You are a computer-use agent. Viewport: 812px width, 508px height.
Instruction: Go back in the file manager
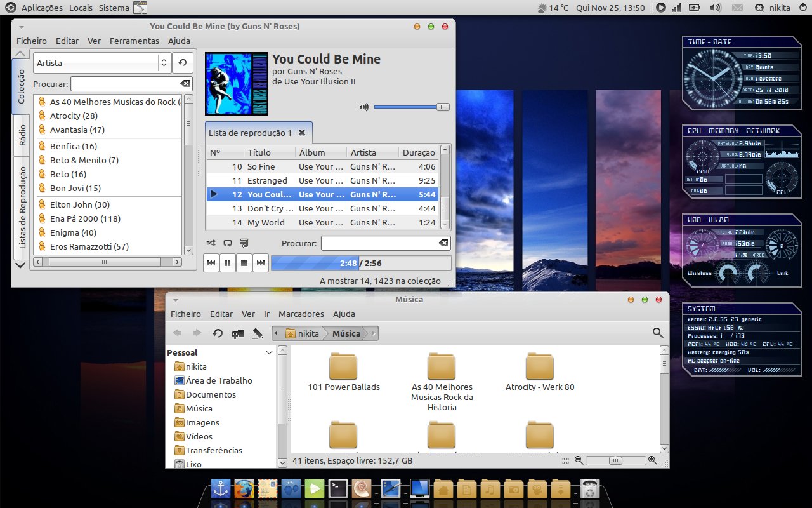point(177,333)
